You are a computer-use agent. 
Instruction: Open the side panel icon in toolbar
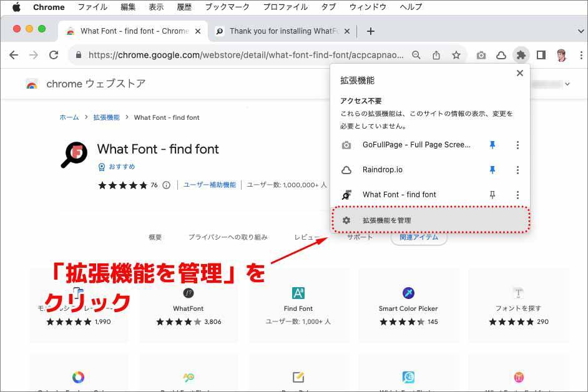tap(541, 55)
